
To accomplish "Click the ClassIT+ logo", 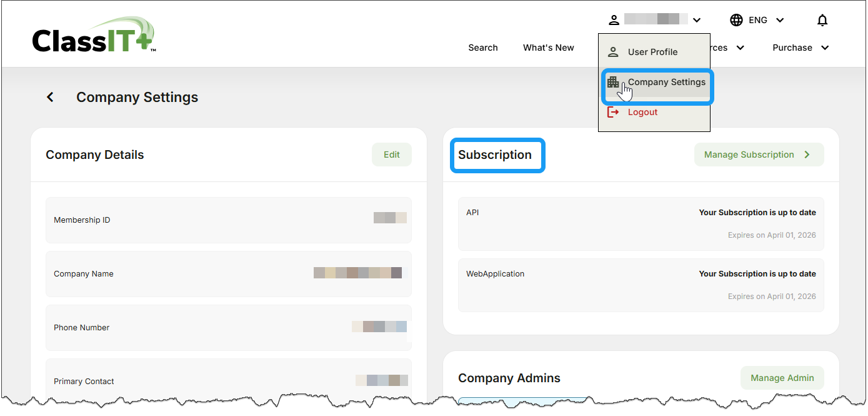I will 92,34.
